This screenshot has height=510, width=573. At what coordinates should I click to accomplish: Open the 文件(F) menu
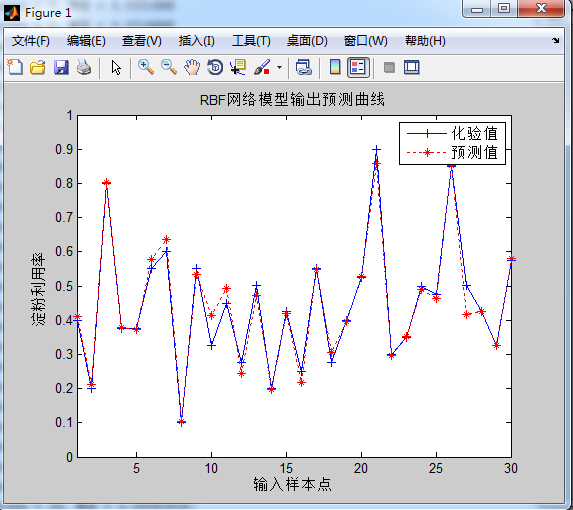(31, 41)
